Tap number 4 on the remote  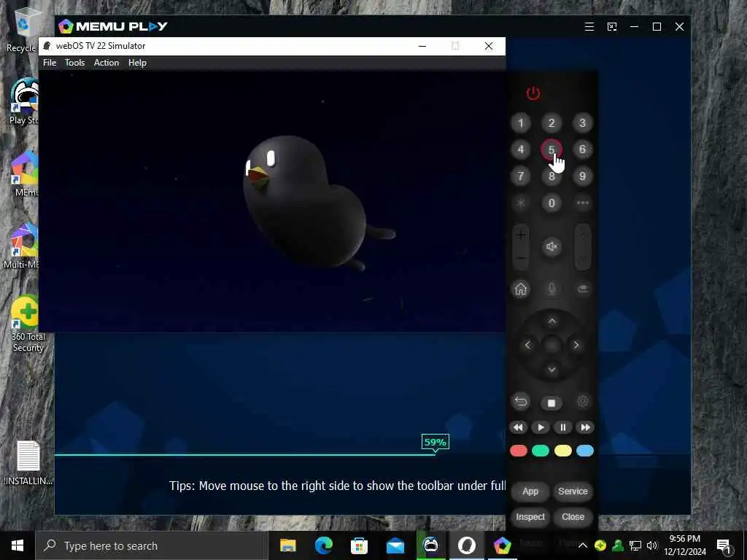tap(521, 149)
